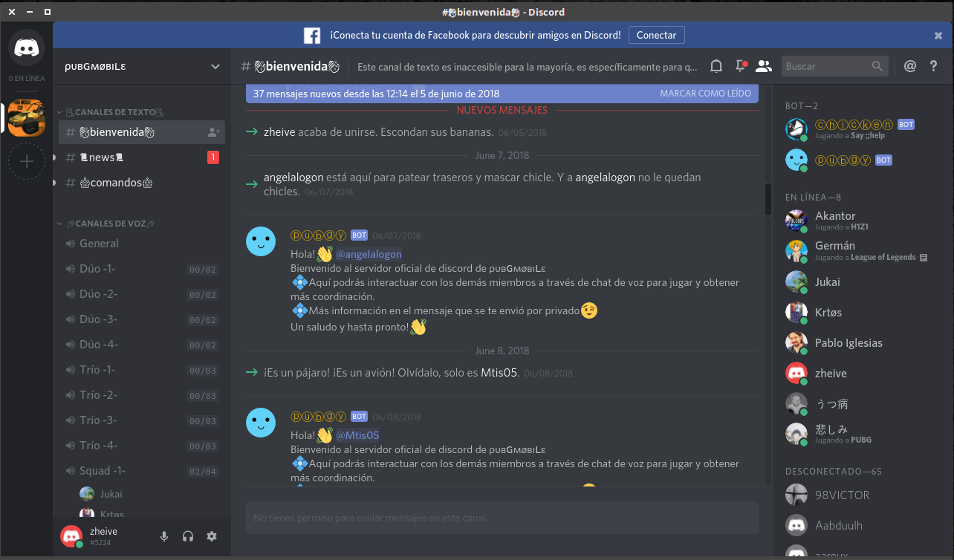954x560 pixels.
Task: Join the General voice channel
Action: pos(142,244)
